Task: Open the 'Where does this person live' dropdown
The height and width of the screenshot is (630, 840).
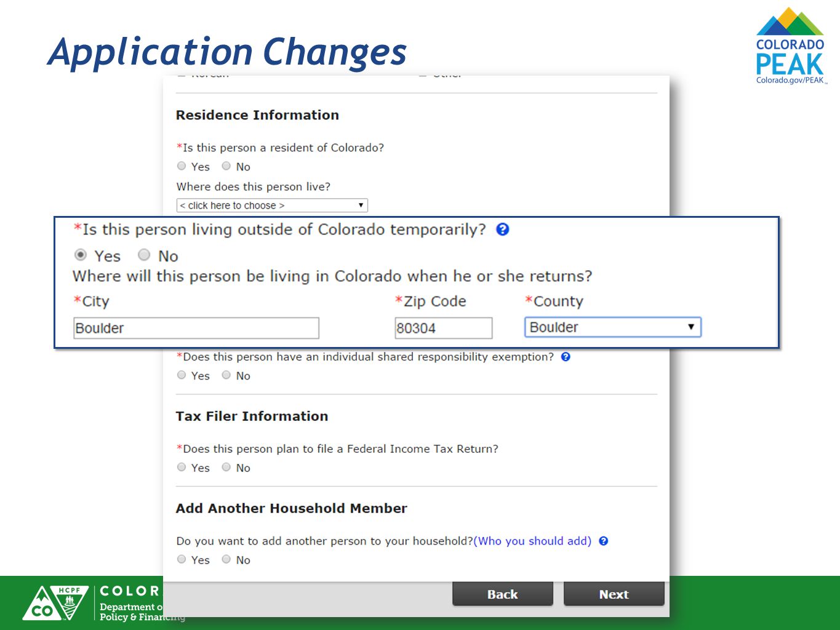Action: click(x=272, y=205)
